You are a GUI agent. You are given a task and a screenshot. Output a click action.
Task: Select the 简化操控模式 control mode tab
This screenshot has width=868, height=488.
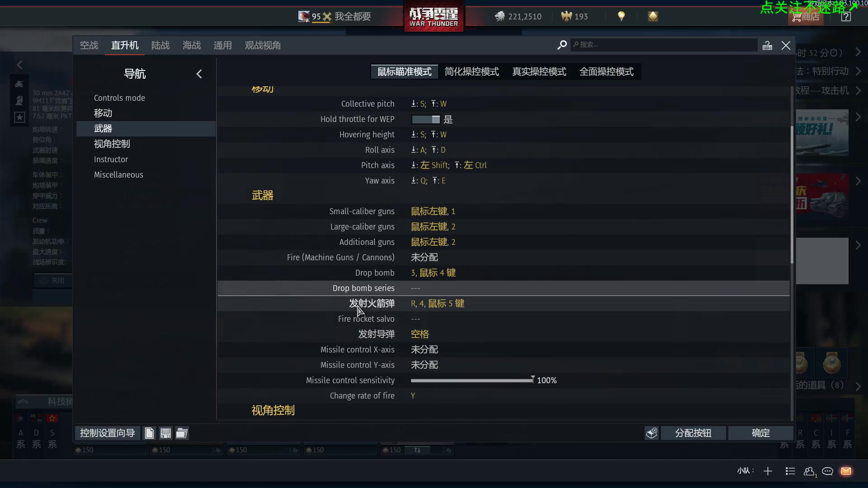pyautogui.click(x=472, y=72)
